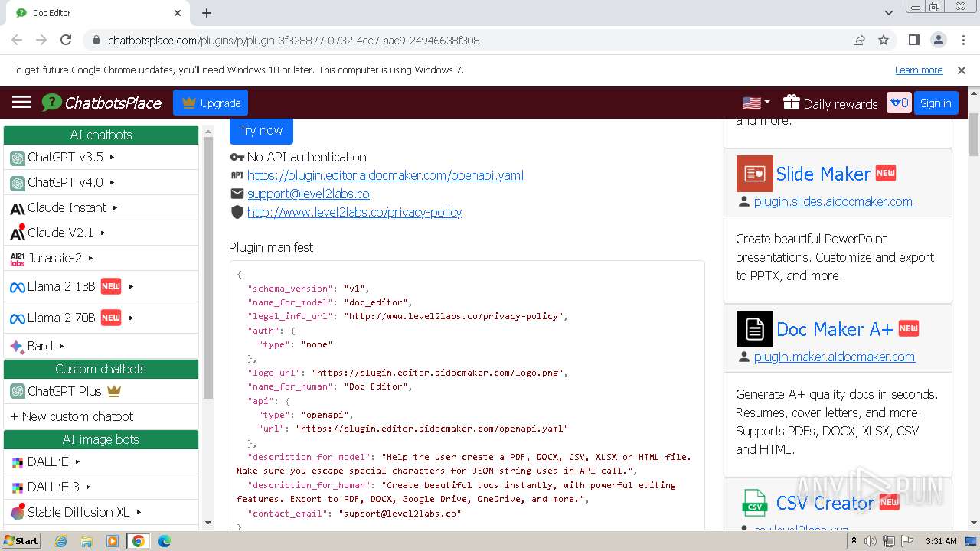The image size is (980, 551).
Task: Click the Sign in button
Action: click(x=936, y=103)
